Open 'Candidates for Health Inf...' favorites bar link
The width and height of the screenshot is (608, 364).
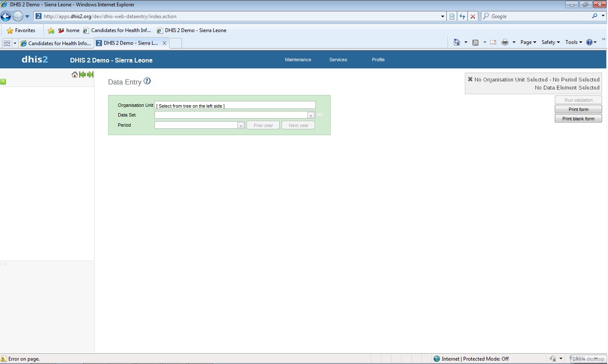pyautogui.click(x=117, y=30)
